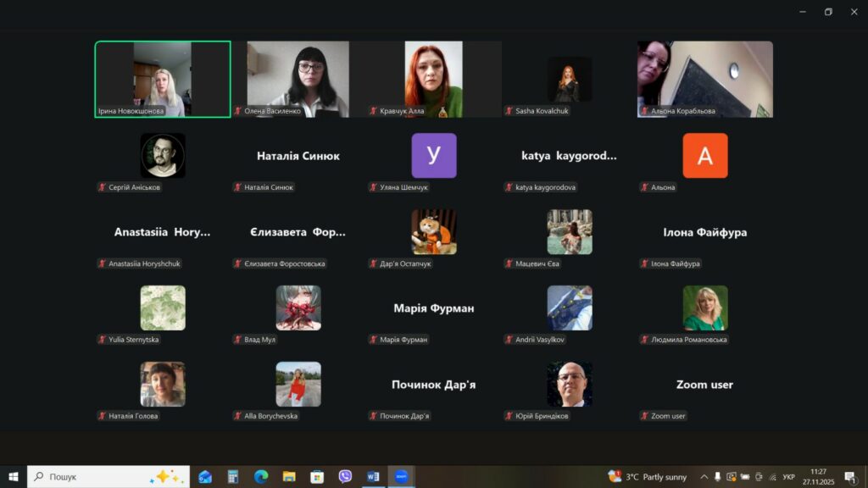
Task: Select Ірина Новокшонова's active speaker video tile
Action: (163, 79)
